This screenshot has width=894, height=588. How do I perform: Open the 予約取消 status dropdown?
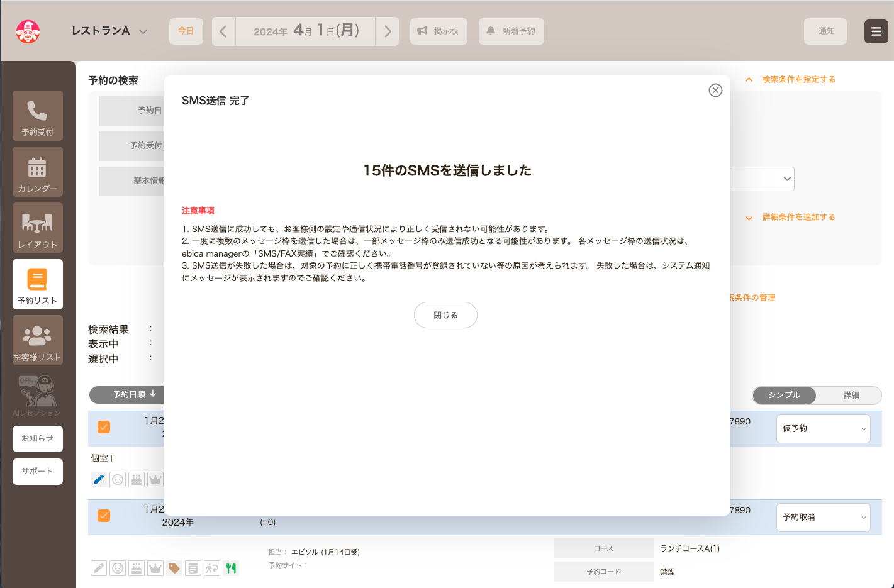[823, 518]
